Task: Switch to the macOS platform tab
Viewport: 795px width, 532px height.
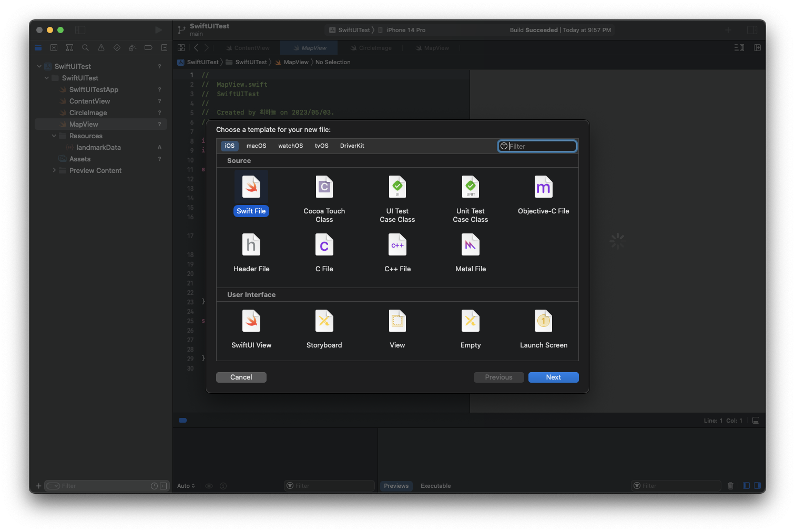Action: (257, 146)
